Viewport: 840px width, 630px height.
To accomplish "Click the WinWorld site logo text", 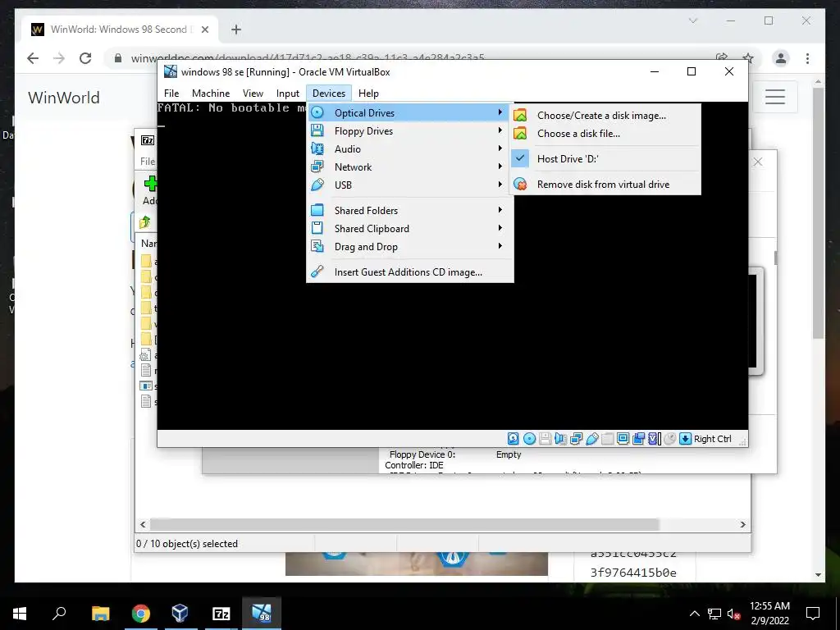I will (64, 98).
